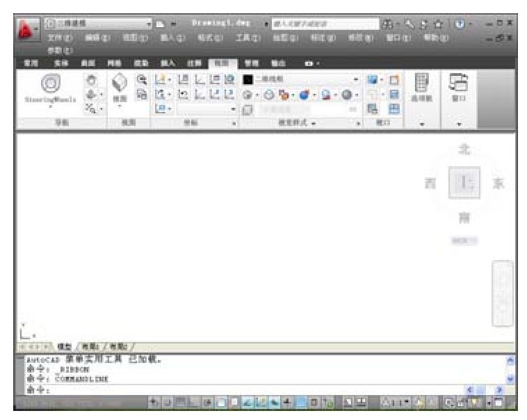Switch to the 管理 ribbon tab
The image size is (527, 420).
coord(251,63)
